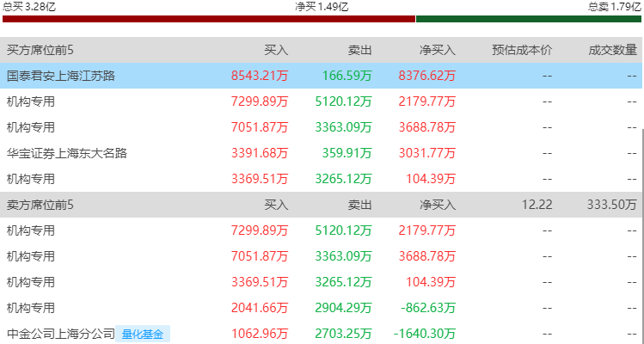Click the -1640.30万 net buy amount
Image resolution: width=644 pixels, height=344 pixels.
(x=425, y=334)
